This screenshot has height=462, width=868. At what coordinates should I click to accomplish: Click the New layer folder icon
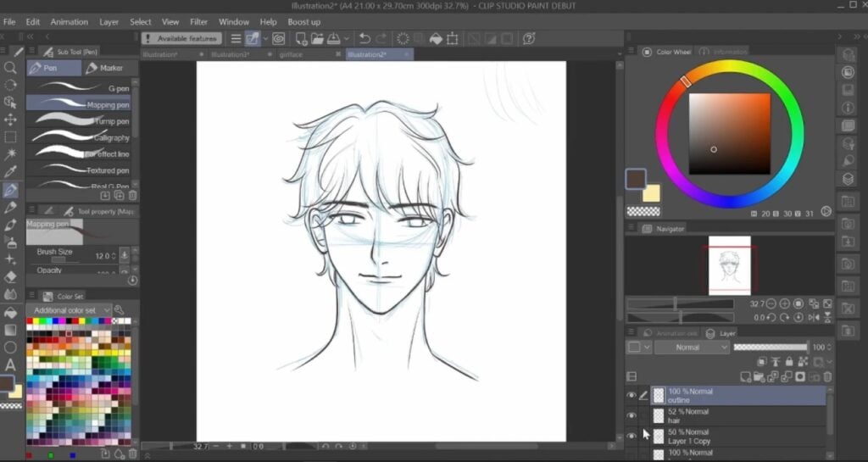click(x=759, y=376)
